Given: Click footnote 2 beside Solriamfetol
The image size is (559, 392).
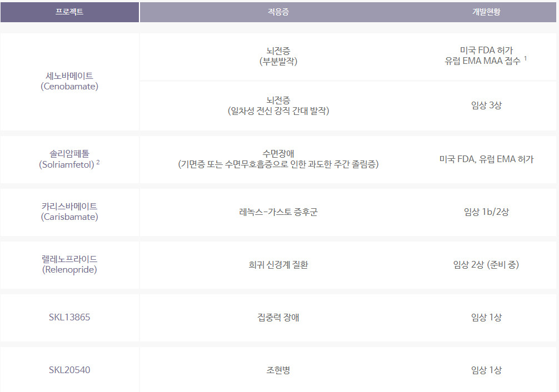Looking at the screenshot, I should (x=98, y=162).
